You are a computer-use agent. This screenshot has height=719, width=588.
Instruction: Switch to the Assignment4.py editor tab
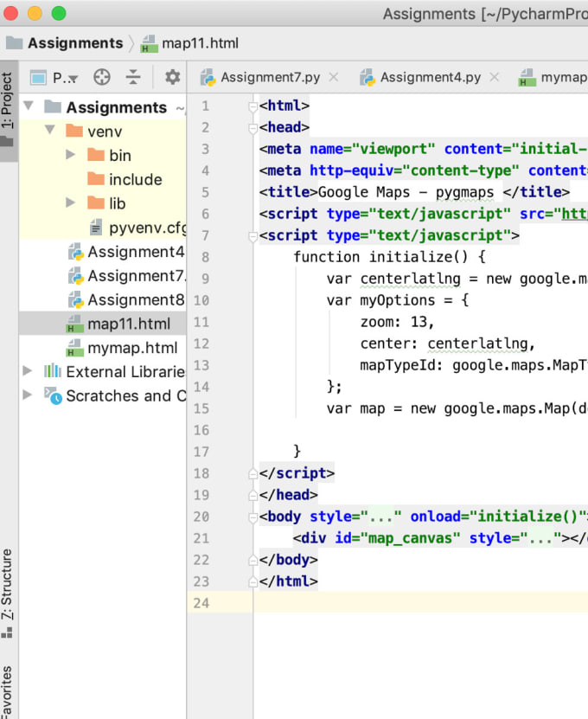[431, 77]
